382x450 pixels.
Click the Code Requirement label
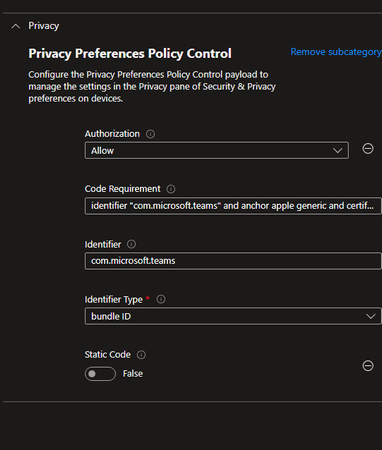[122, 189]
